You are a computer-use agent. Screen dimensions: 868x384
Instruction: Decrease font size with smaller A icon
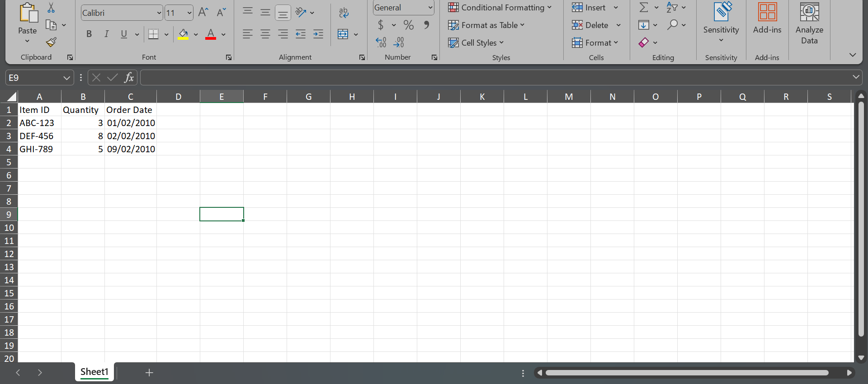[221, 12]
